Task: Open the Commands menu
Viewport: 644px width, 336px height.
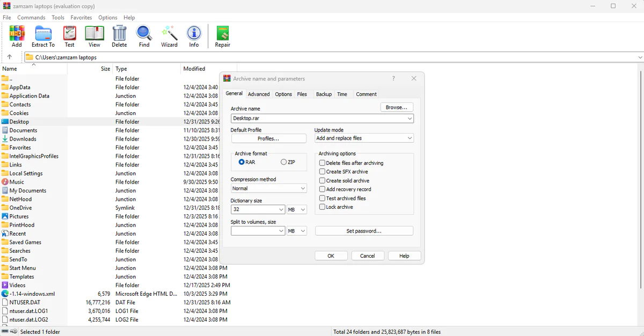Action: (x=31, y=17)
